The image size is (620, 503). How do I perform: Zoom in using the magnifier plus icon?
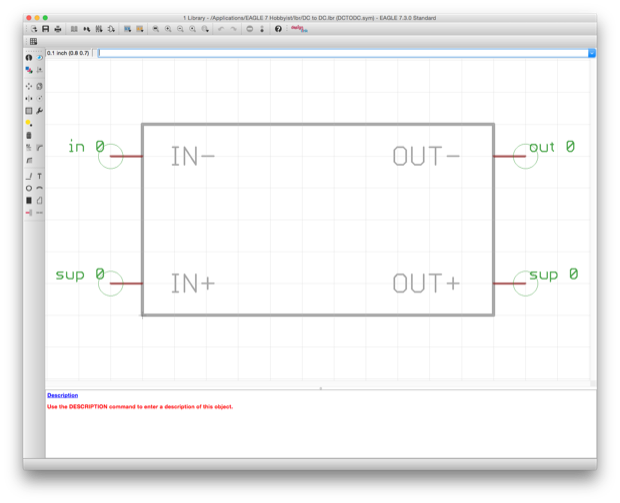pyautogui.click(x=168, y=29)
